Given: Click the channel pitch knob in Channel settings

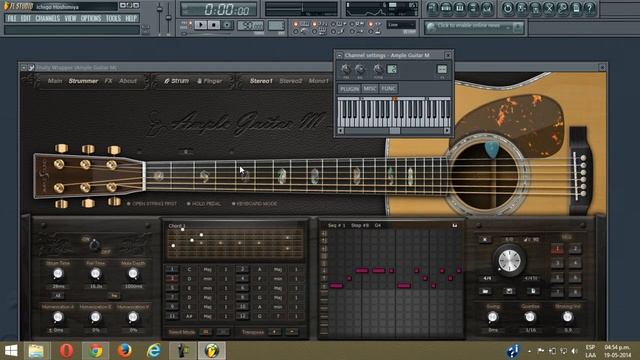Looking at the screenshot, I should pos(378,69).
